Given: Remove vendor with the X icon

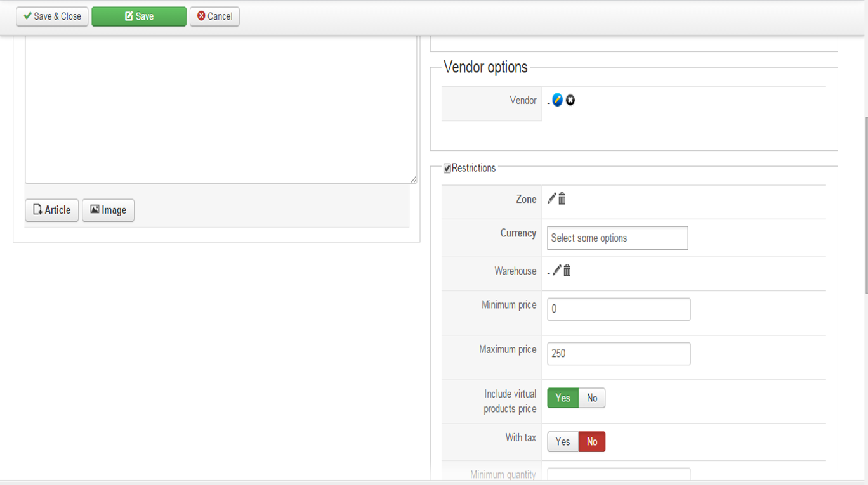Looking at the screenshot, I should [x=570, y=100].
